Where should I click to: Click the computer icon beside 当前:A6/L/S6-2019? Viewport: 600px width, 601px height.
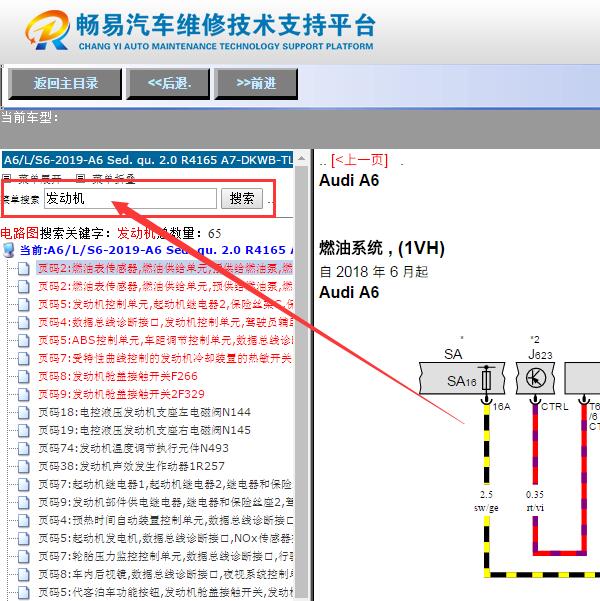[x=8, y=250]
